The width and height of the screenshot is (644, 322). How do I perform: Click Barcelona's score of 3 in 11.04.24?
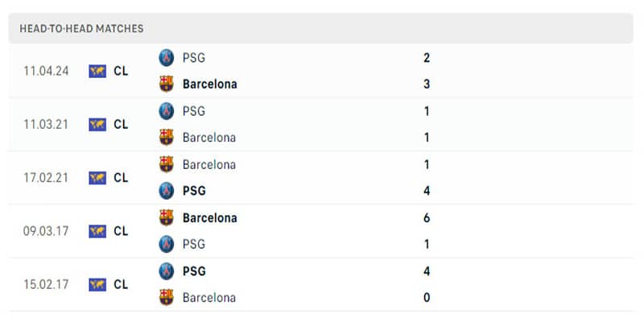pos(427,84)
